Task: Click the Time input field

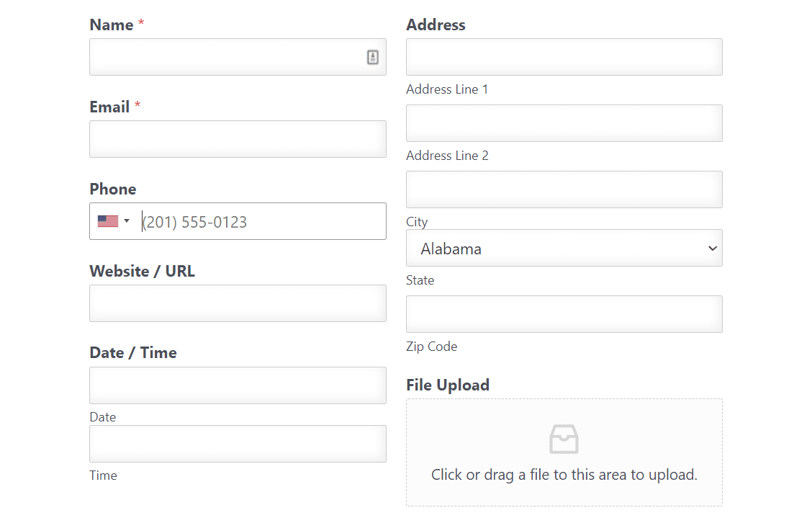Action: point(238,444)
